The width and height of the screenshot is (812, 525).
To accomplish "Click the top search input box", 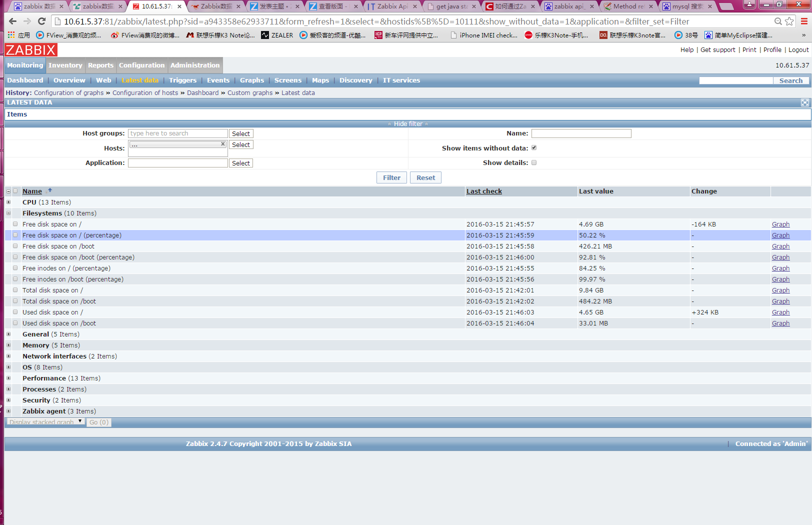I will (x=736, y=80).
